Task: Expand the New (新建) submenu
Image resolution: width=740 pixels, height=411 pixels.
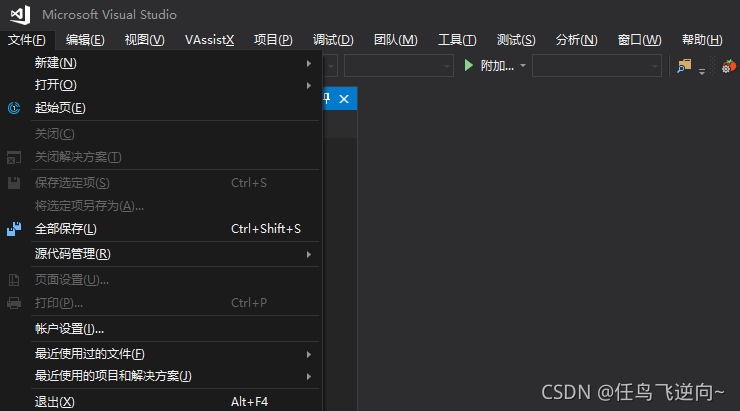Action: (x=175, y=63)
